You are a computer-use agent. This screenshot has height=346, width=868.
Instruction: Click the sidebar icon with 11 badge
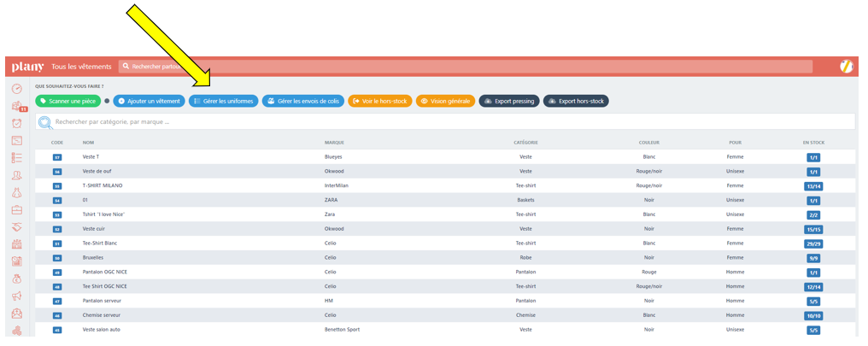16,107
